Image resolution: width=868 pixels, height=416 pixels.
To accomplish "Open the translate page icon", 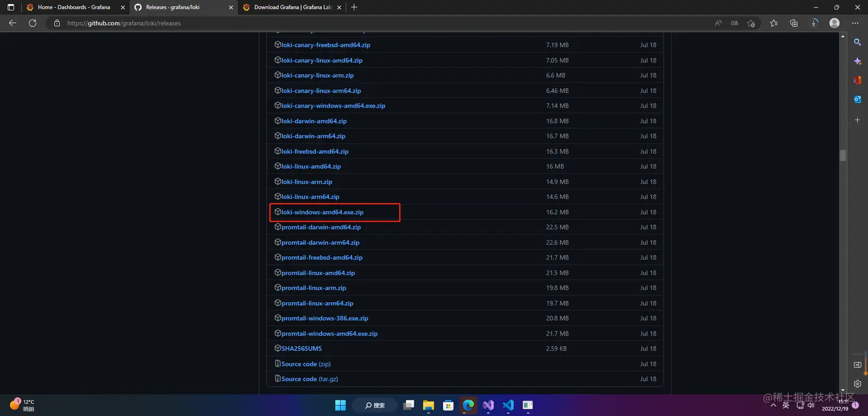I will click(x=734, y=23).
